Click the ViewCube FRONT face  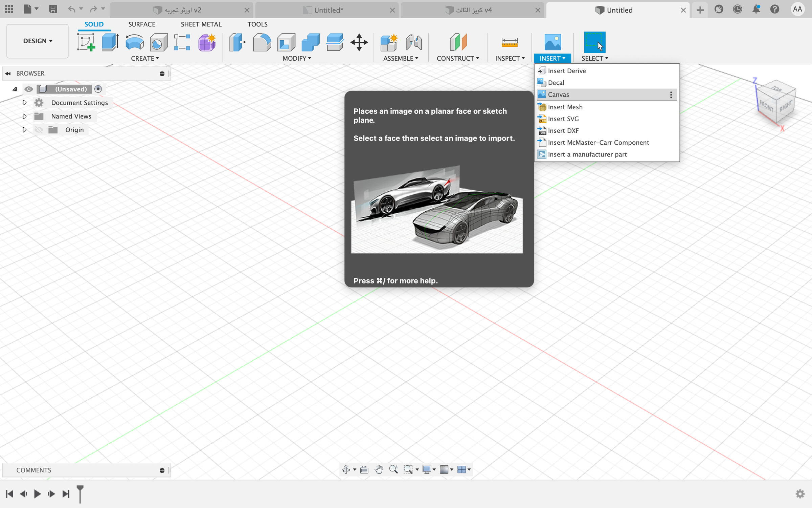click(x=767, y=107)
